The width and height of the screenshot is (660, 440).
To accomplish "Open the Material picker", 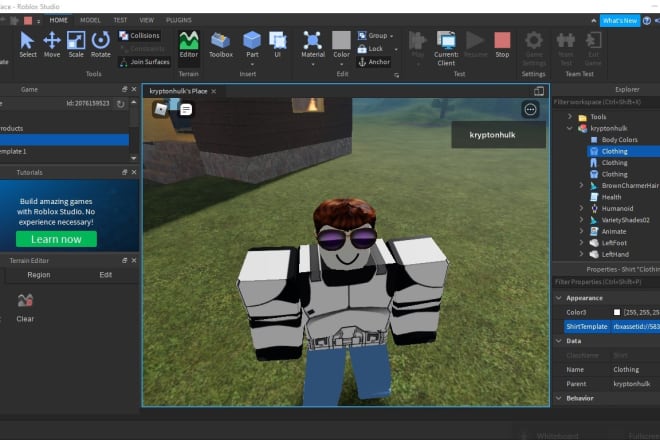I will pyautogui.click(x=313, y=44).
